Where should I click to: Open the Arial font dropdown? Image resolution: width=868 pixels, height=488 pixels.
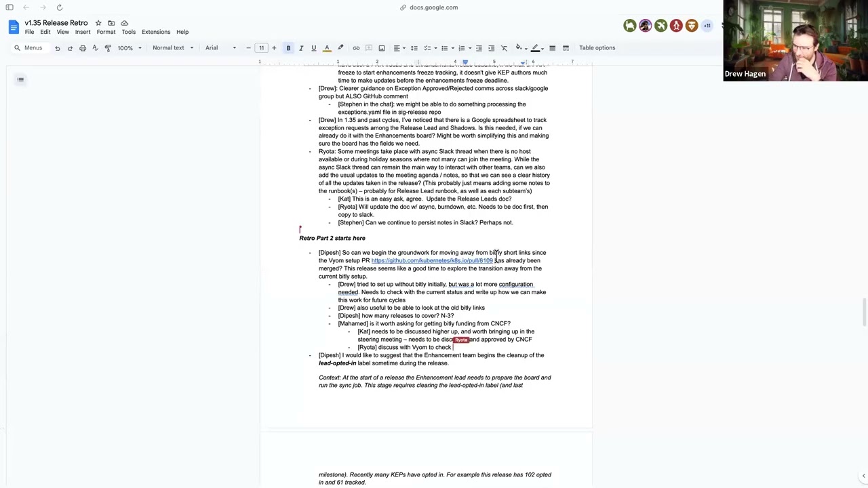click(x=221, y=48)
